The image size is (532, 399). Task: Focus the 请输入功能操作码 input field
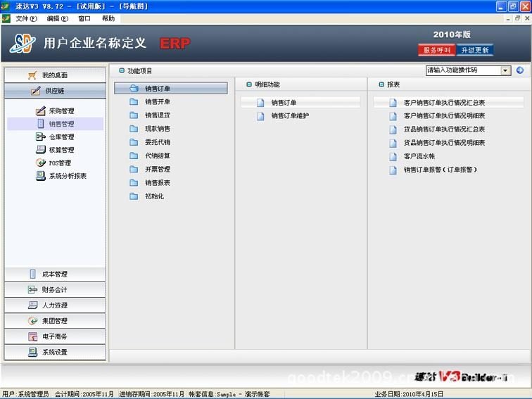[463, 70]
